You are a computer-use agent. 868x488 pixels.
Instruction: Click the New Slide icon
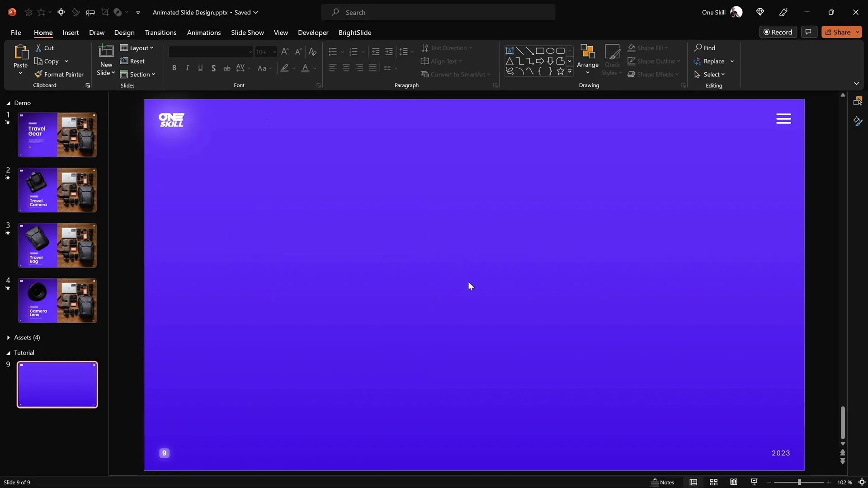[106, 52]
